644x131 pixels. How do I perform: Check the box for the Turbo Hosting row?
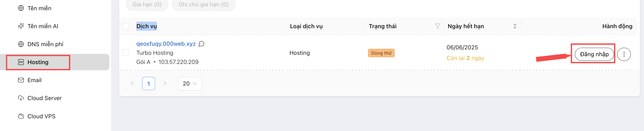[x=126, y=53]
